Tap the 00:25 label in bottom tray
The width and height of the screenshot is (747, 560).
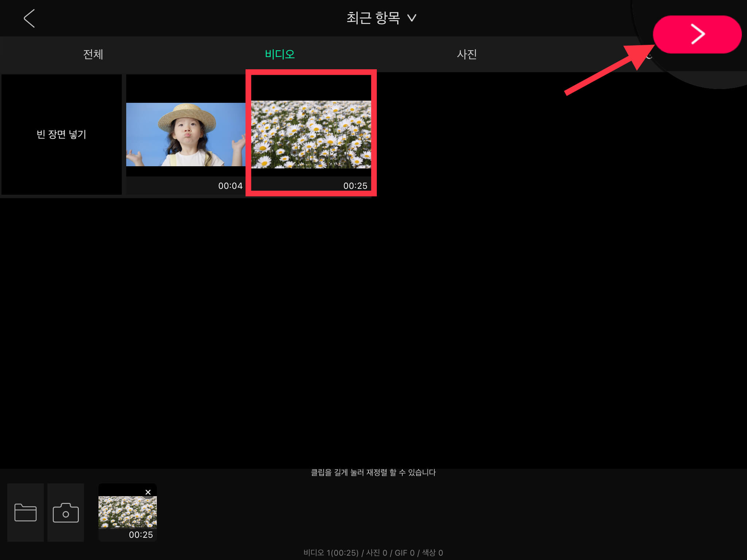[141, 535]
